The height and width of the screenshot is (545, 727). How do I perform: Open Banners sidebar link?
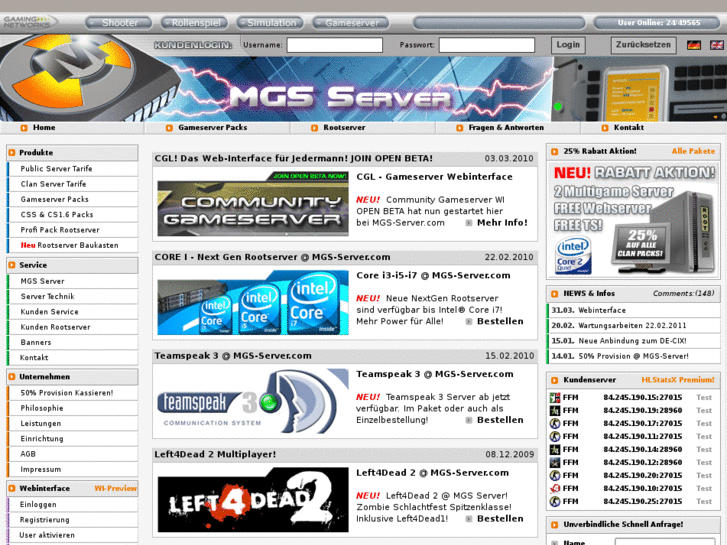coord(36,342)
